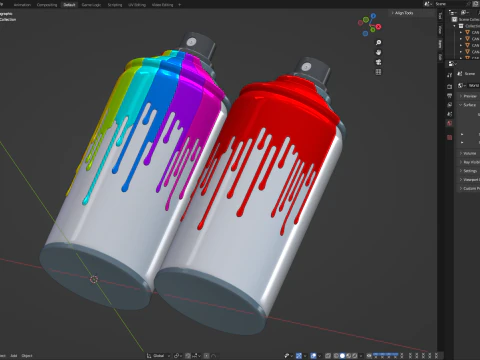
Task: Select Solid viewport shading
Action: [x=342, y=355]
